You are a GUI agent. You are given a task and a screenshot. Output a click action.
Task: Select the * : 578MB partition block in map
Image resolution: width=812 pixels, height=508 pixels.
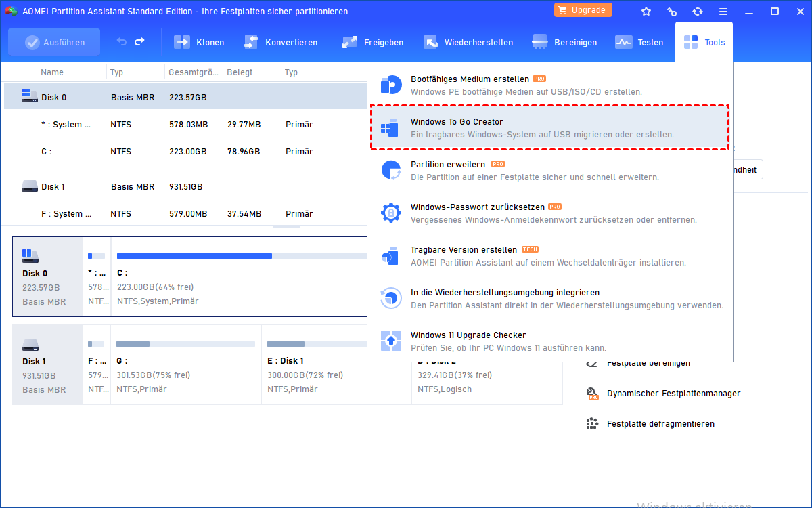tap(96, 276)
